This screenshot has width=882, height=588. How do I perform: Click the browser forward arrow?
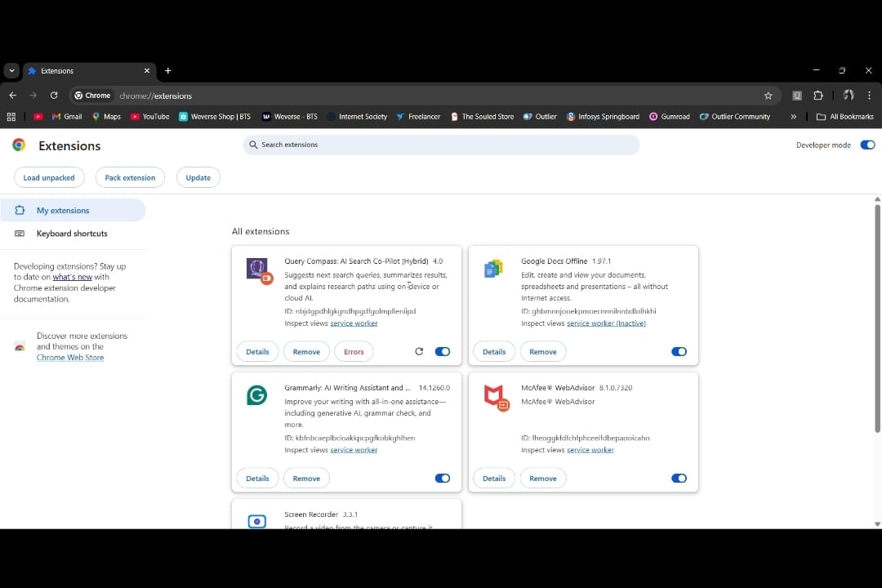tap(33, 96)
